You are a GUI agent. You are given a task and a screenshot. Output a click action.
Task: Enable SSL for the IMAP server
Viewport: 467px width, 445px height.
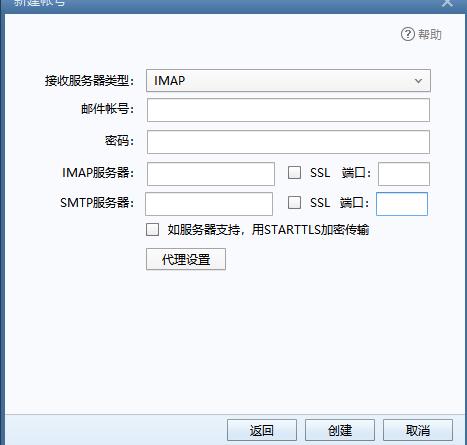click(294, 173)
